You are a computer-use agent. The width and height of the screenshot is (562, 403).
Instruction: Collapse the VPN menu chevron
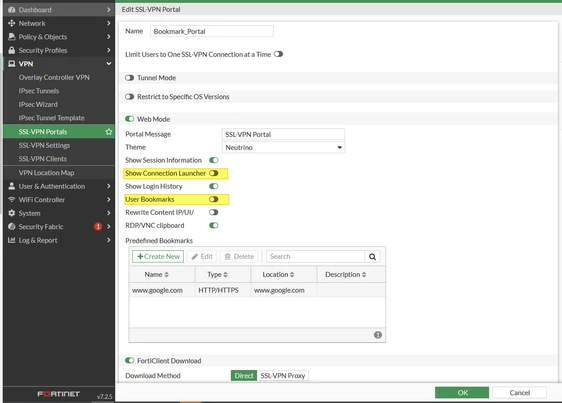coord(109,64)
